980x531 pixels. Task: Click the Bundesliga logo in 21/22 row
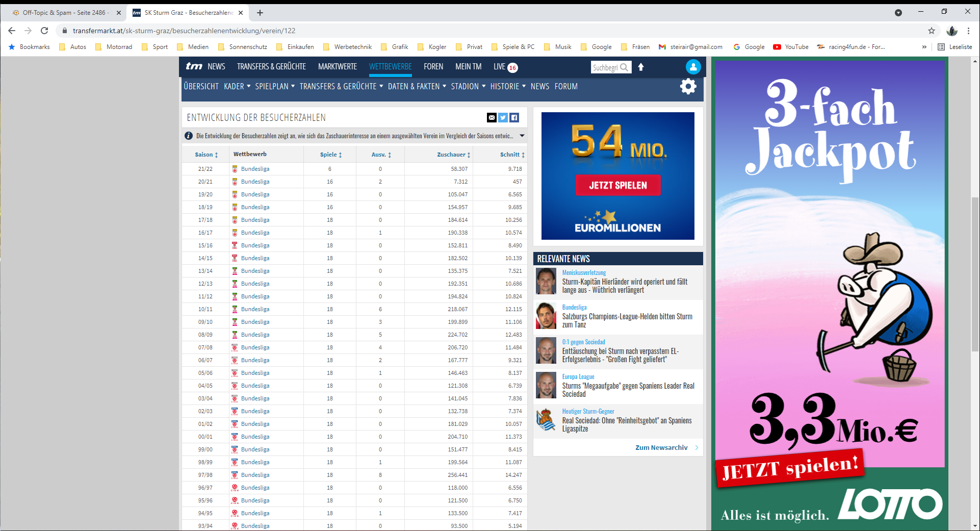pyautogui.click(x=235, y=169)
